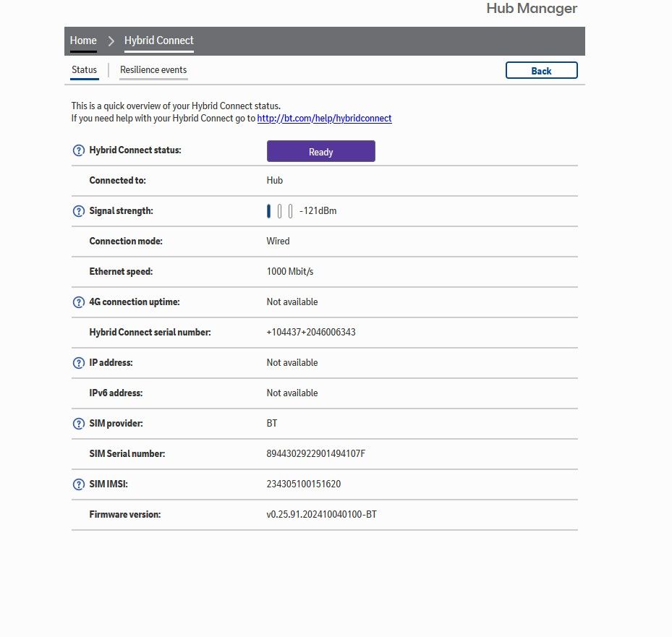Image resolution: width=672 pixels, height=637 pixels.
Task: Go to Home in breadcrumb
Action: click(83, 40)
